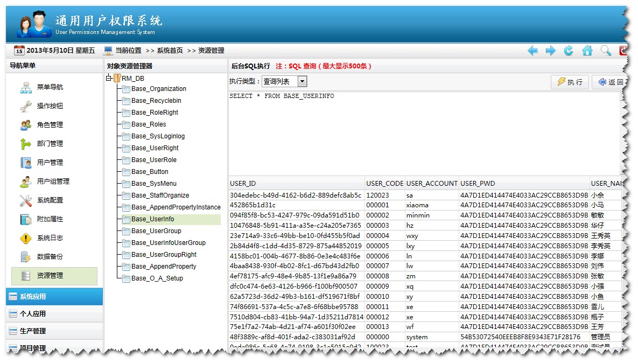Open 操作按钮 settings via wrench icon
Viewport: 638px width, 364px height.
[26, 106]
